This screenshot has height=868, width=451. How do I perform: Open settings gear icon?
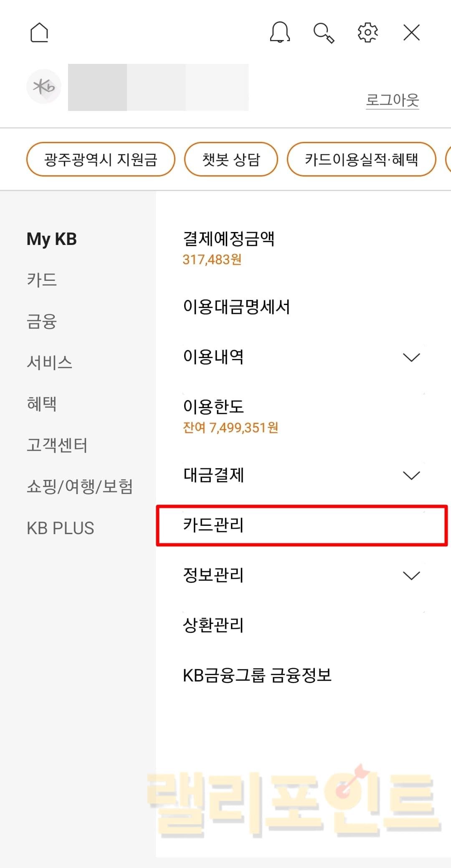(368, 33)
